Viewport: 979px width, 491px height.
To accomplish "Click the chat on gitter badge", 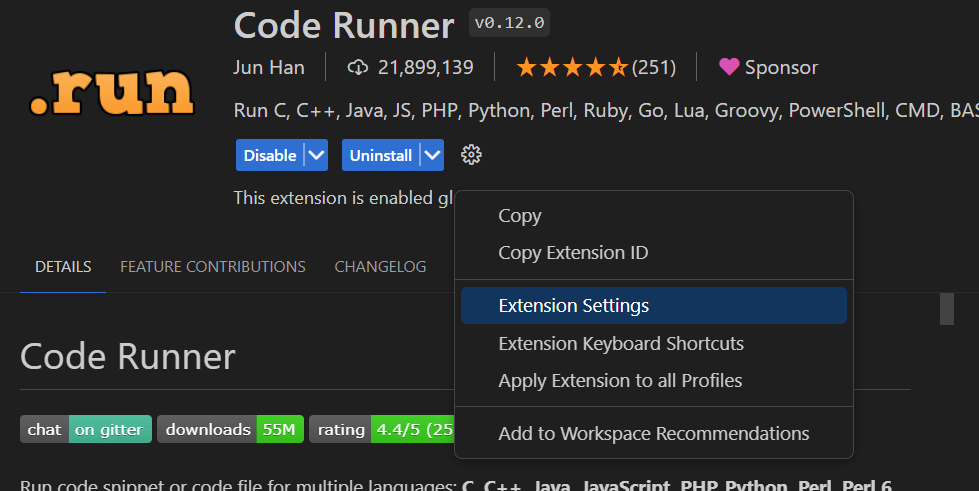I will click(86, 429).
